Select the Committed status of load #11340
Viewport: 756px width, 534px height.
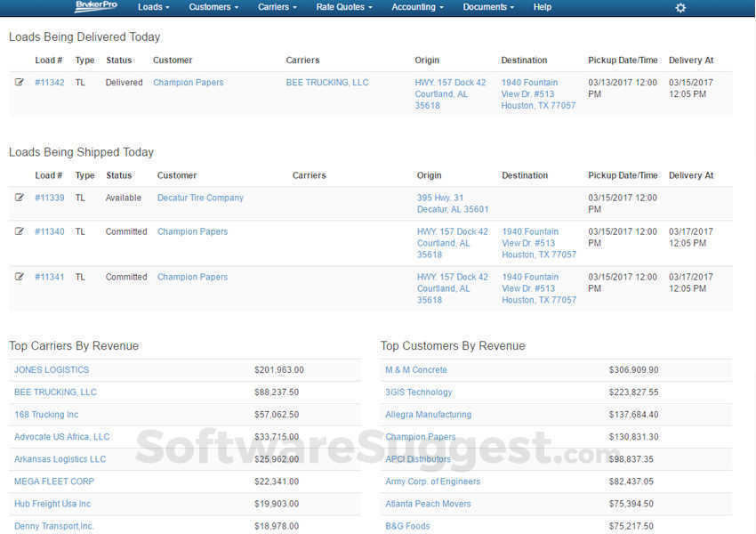[126, 231]
